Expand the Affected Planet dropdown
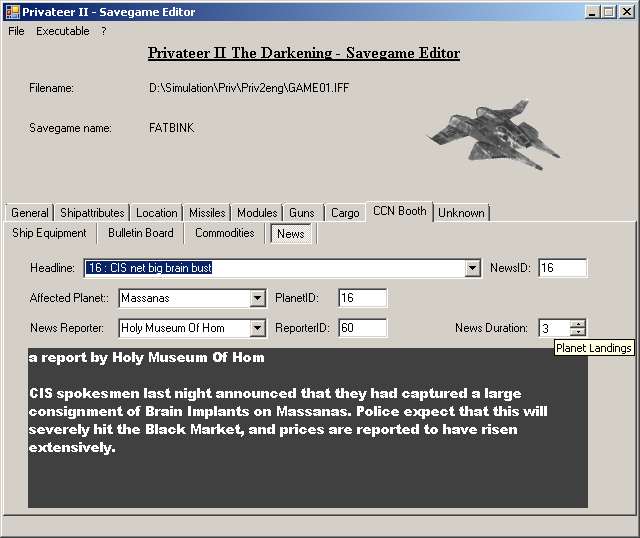640x538 pixels. (x=258, y=298)
